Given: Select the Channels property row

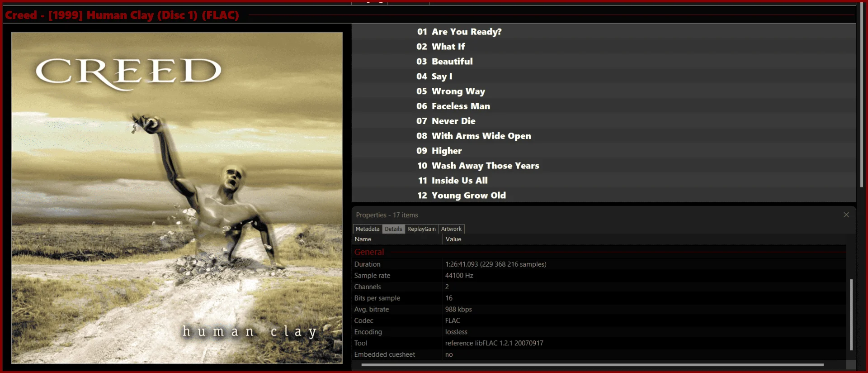Looking at the screenshot, I should click(599, 287).
